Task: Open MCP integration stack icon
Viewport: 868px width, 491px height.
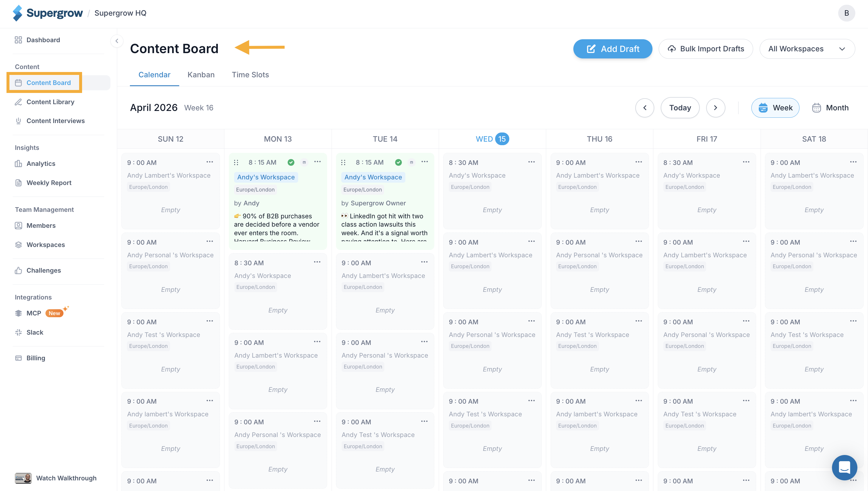Action: [18, 313]
